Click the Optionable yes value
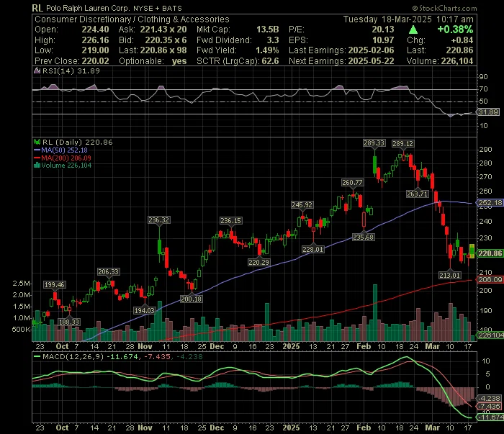 point(179,61)
